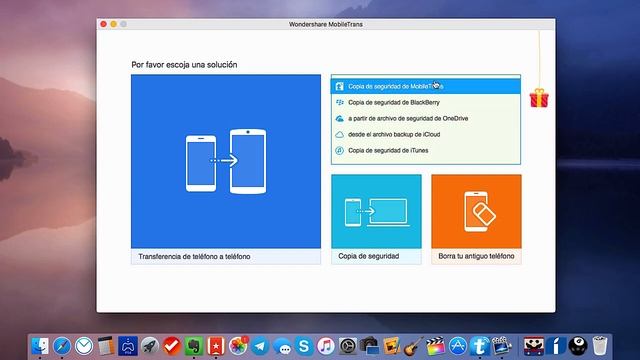Open the camera screenshot app in dock

[x=370, y=346]
